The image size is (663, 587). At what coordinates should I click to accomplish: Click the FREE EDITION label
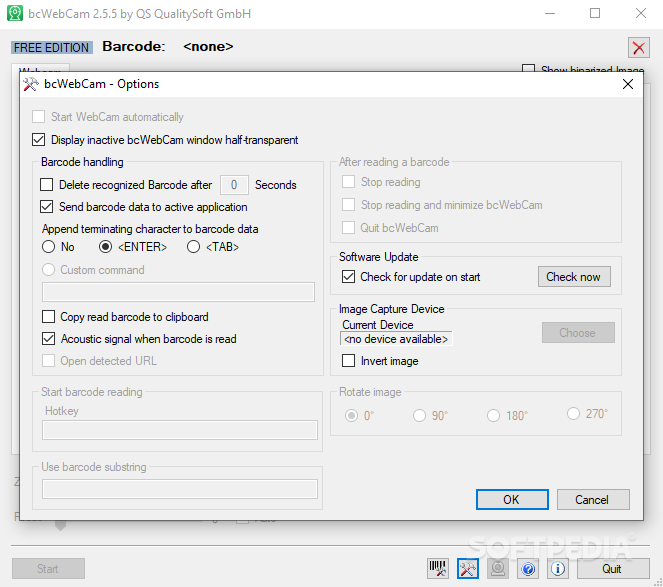[x=52, y=47]
